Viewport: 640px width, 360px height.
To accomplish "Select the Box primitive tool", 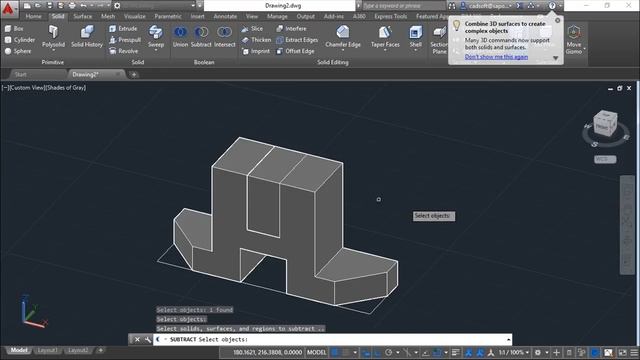I will [14, 29].
